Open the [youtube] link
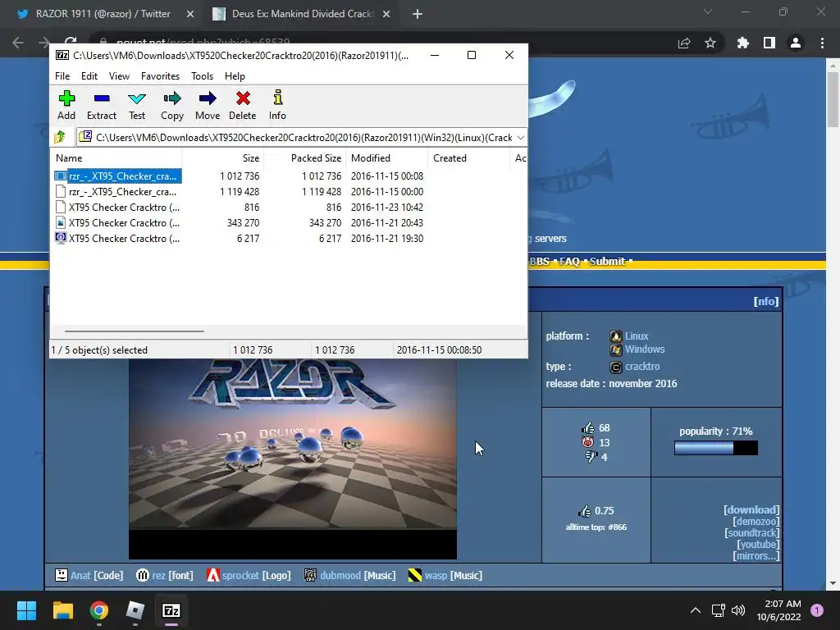This screenshot has width=840, height=630. [757, 545]
